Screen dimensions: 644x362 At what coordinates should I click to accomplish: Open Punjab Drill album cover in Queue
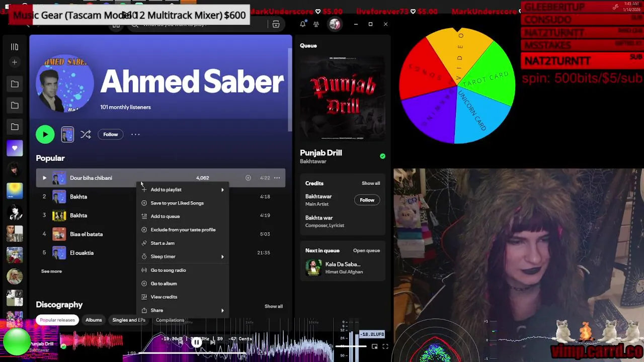343,98
